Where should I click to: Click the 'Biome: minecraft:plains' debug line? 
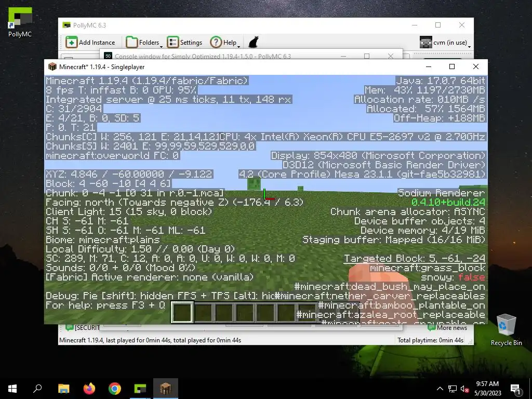tap(102, 240)
